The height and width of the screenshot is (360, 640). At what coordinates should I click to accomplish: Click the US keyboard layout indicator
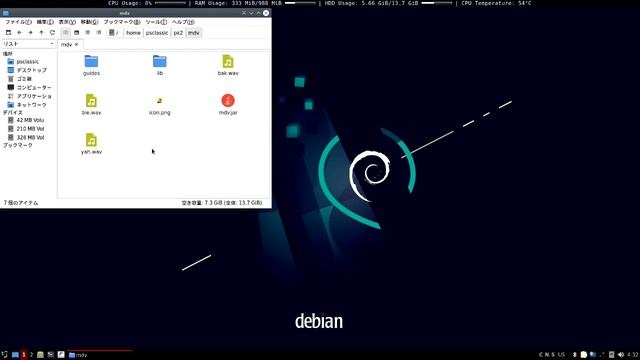(562, 355)
